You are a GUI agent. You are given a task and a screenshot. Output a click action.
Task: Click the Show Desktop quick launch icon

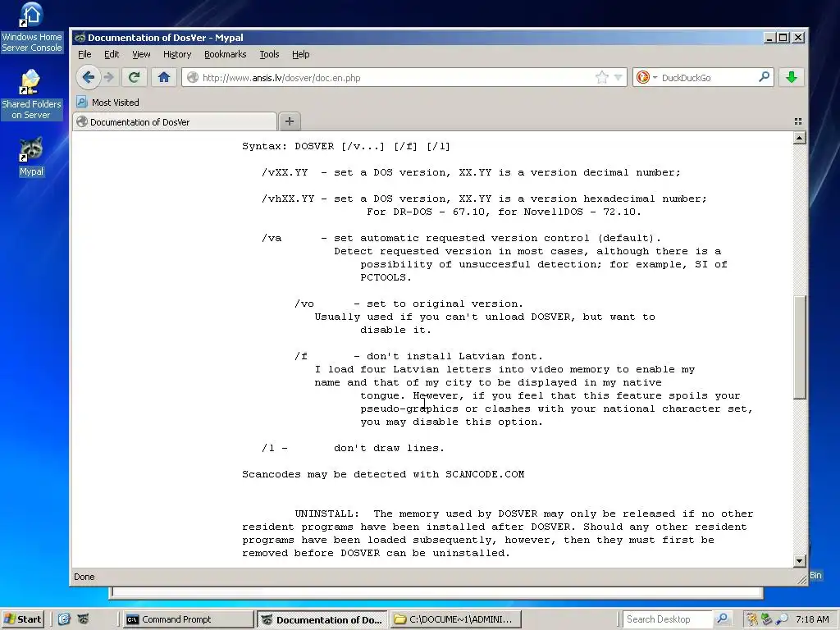point(64,619)
